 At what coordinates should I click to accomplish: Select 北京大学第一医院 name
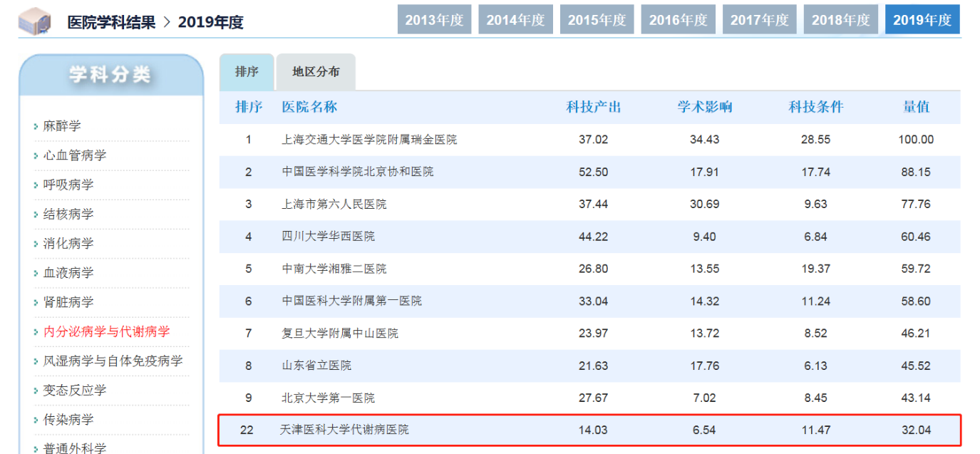(x=328, y=398)
